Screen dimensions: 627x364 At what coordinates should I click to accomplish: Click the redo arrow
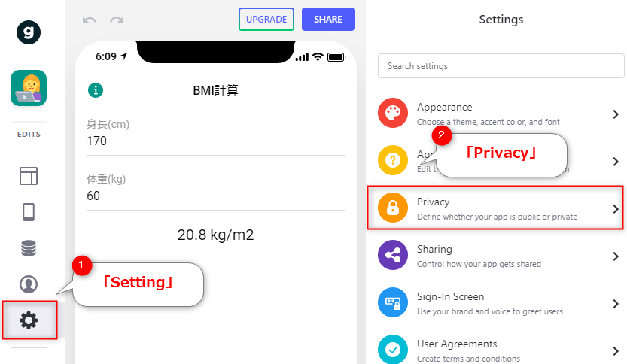[117, 20]
